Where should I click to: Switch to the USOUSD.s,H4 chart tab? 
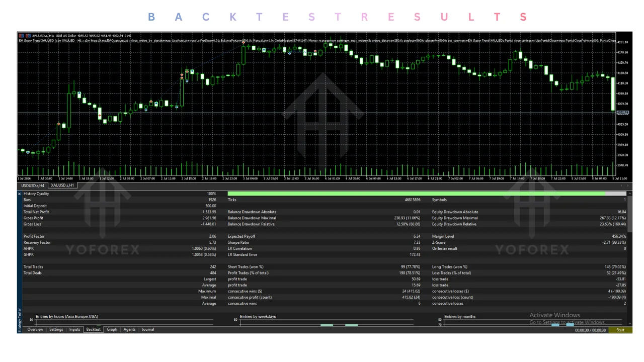click(x=33, y=186)
